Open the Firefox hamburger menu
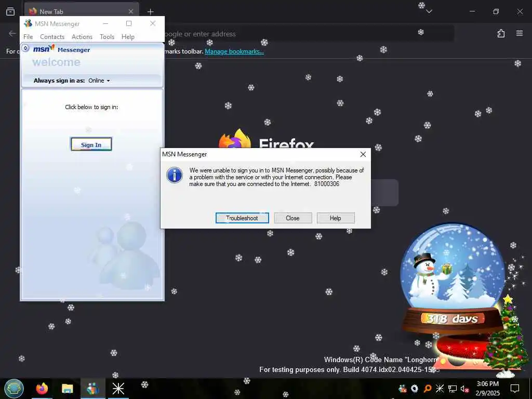The image size is (532, 399). [519, 33]
